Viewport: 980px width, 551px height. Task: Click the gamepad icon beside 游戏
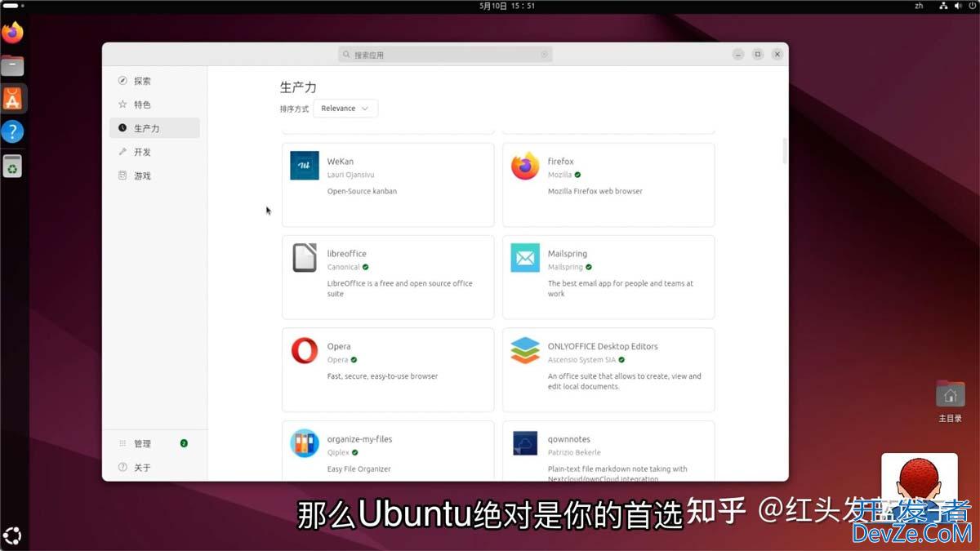coord(122,176)
